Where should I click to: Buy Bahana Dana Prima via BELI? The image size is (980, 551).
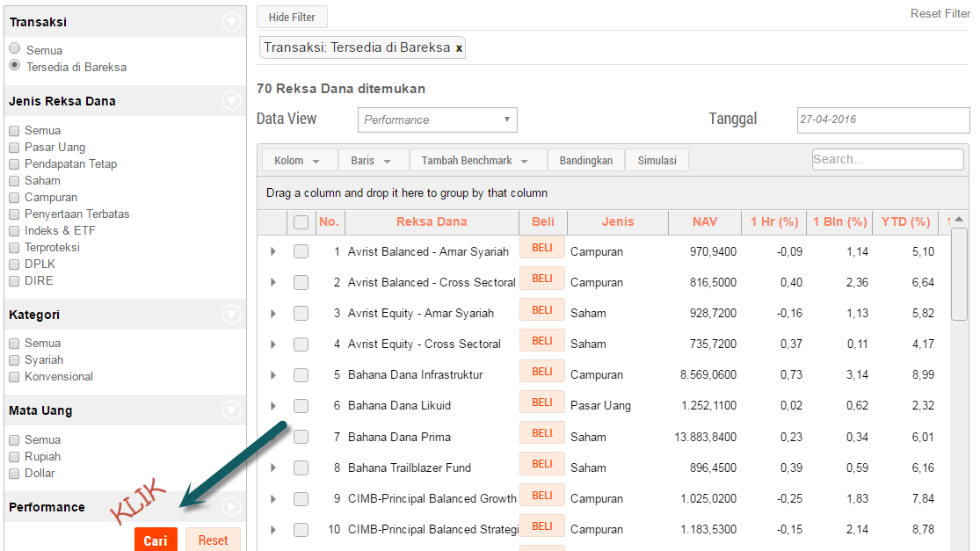542,433
